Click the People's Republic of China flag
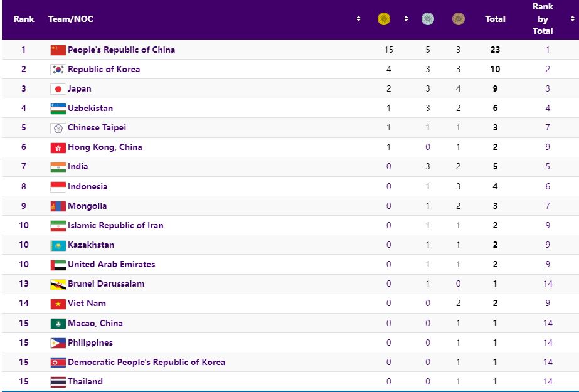The width and height of the screenshot is (579, 392). (58, 50)
